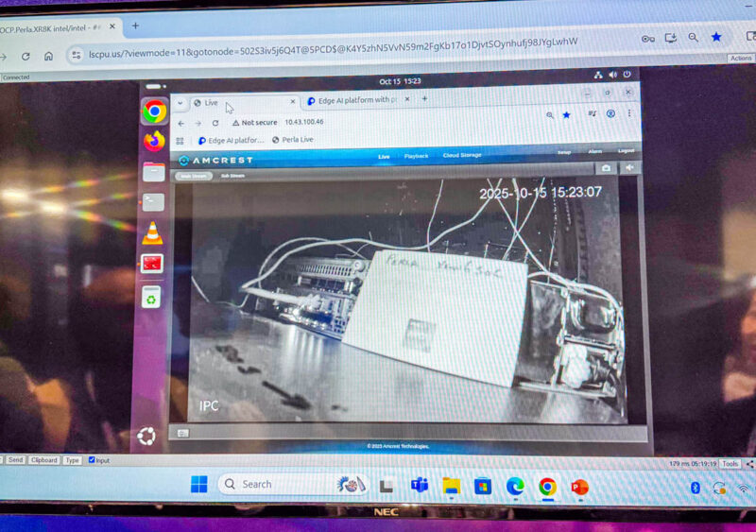Click the 10.43.100.46 address field
Viewport: 756px width, 532px height.
click(304, 122)
